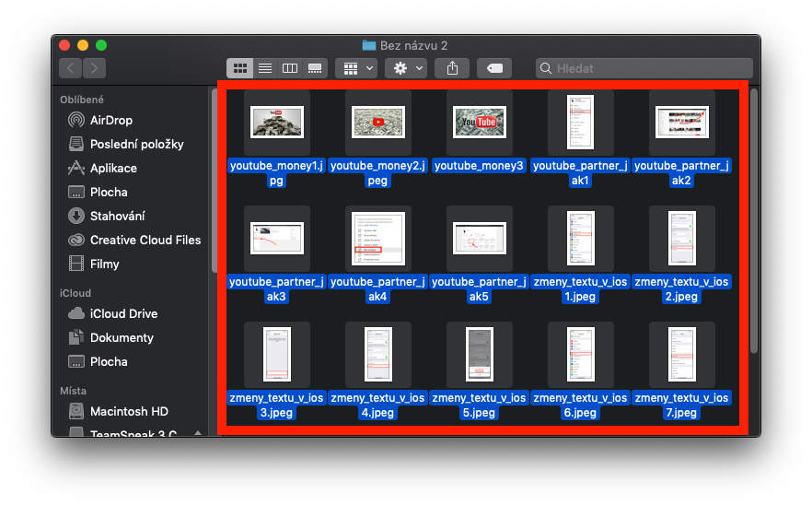Switch to gallery view mode
This screenshot has height=505, width=812.
[315, 68]
